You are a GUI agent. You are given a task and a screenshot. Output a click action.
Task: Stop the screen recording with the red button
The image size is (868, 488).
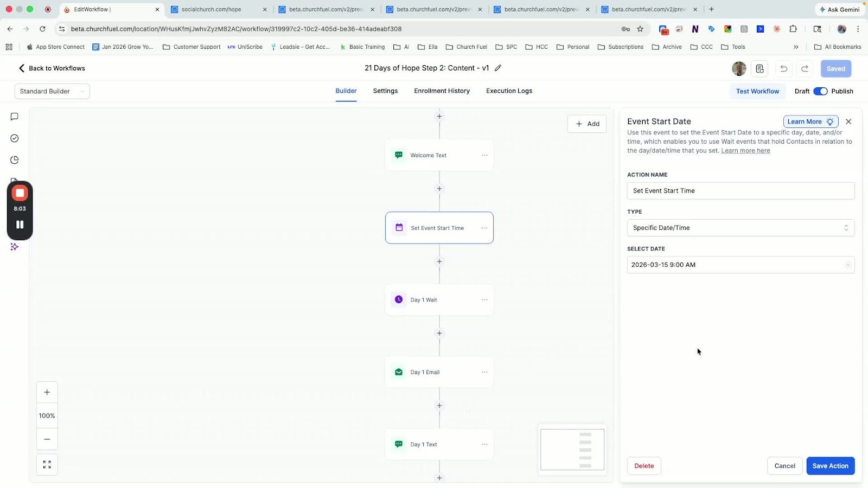click(x=20, y=193)
